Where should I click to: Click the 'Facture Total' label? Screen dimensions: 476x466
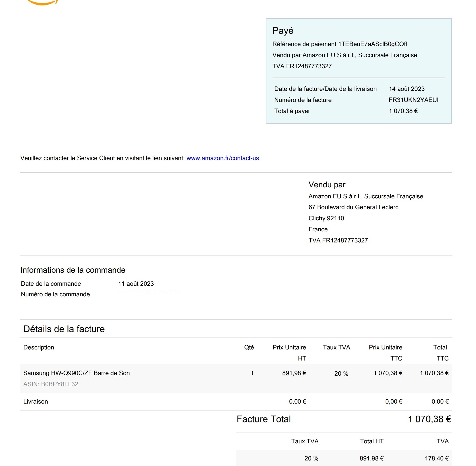click(x=264, y=419)
